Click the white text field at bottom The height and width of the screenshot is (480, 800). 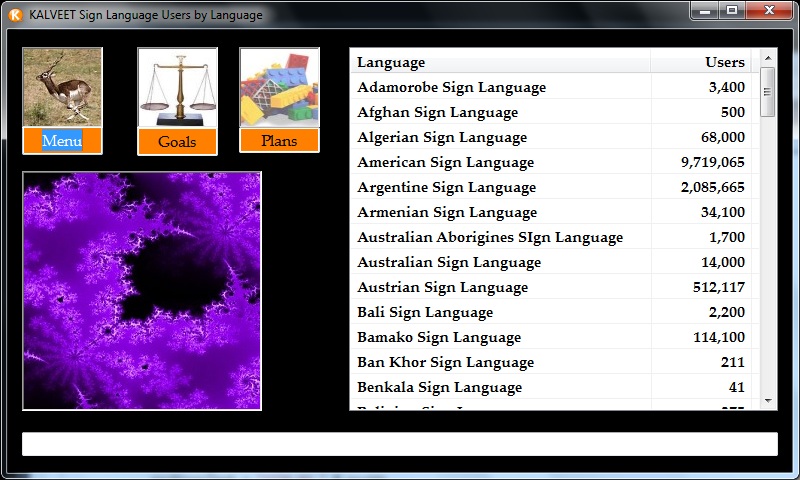[x=400, y=444]
